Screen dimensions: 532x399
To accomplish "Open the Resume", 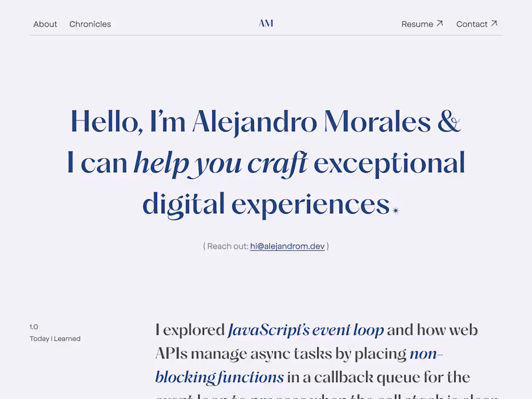I will click(x=417, y=24).
